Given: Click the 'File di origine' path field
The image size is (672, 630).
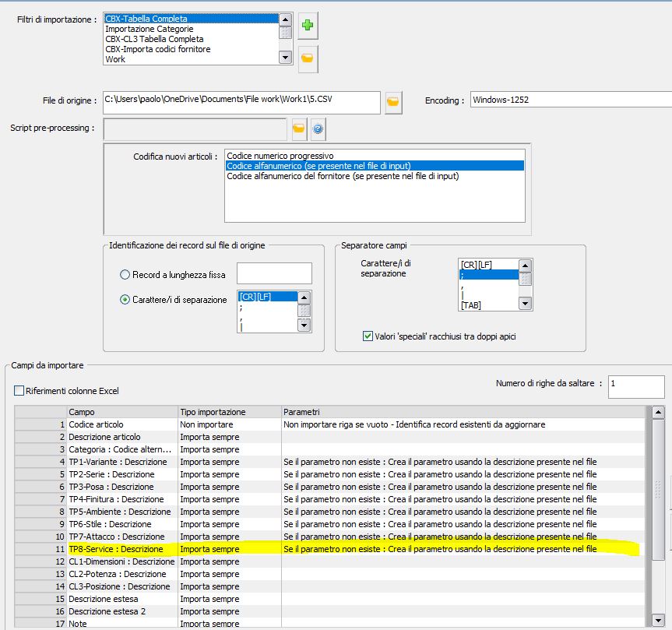Looking at the screenshot, I should click(241, 100).
